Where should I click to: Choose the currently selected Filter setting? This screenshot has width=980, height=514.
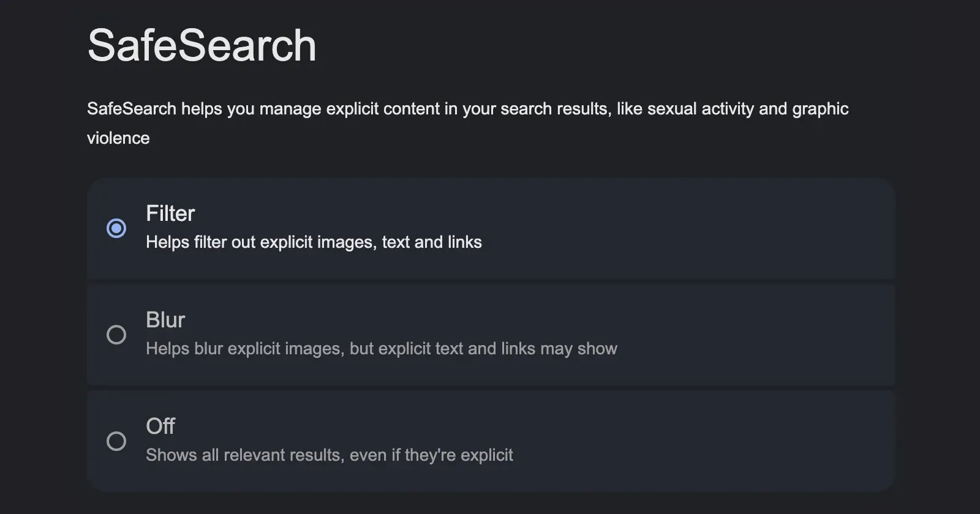click(490, 228)
